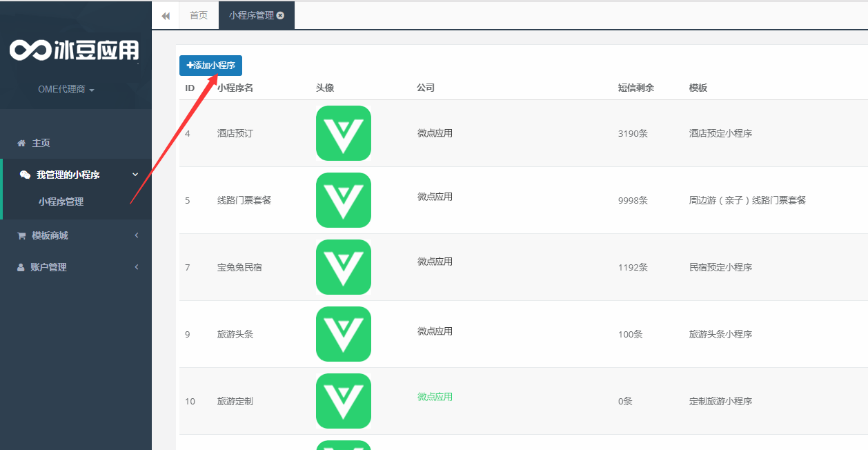Screen dimensions: 868x450
Task: Open 小程序管理 submenu item
Action: pos(61,202)
